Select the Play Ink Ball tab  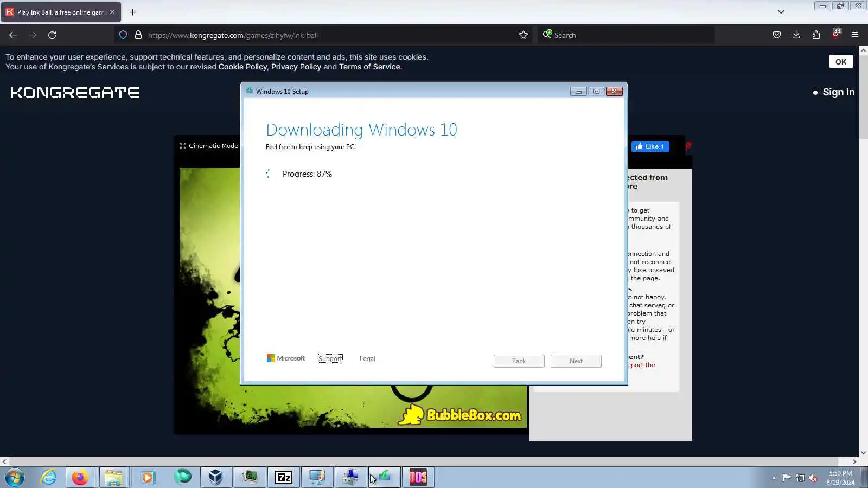[61, 12]
